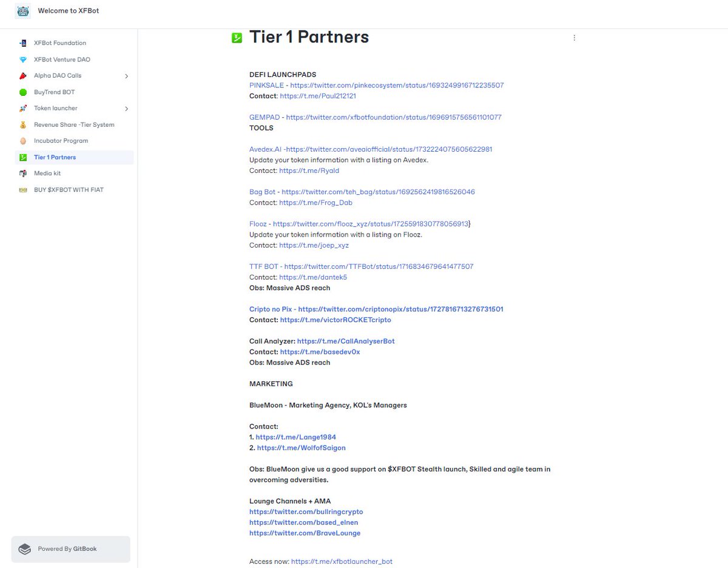Screen dimensions: 728x568
Task: Open contact link t.me/dantek5
Action: tap(313, 277)
